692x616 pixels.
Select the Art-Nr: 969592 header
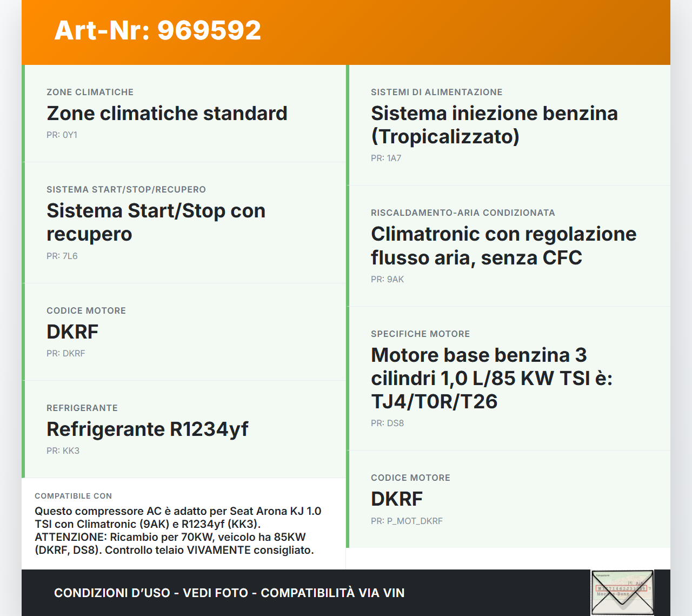click(x=157, y=31)
